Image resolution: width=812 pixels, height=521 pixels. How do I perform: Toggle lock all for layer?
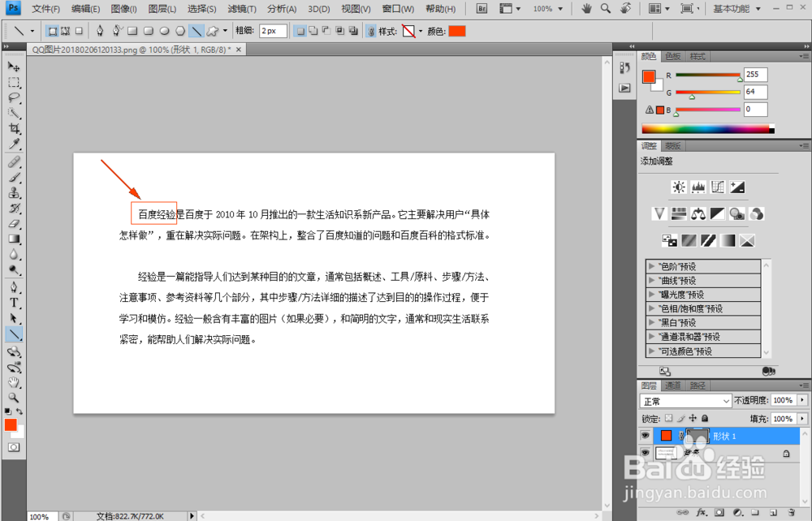705,419
